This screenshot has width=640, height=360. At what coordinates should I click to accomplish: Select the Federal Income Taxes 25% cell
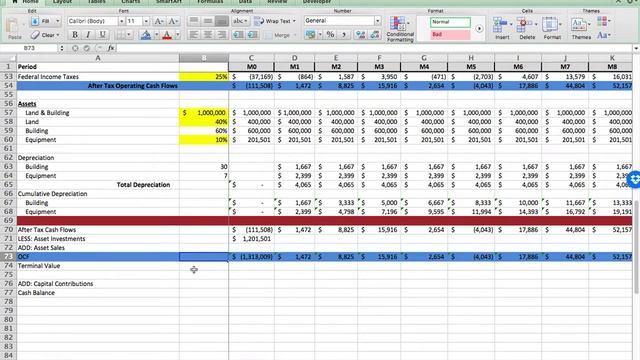(204, 76)
